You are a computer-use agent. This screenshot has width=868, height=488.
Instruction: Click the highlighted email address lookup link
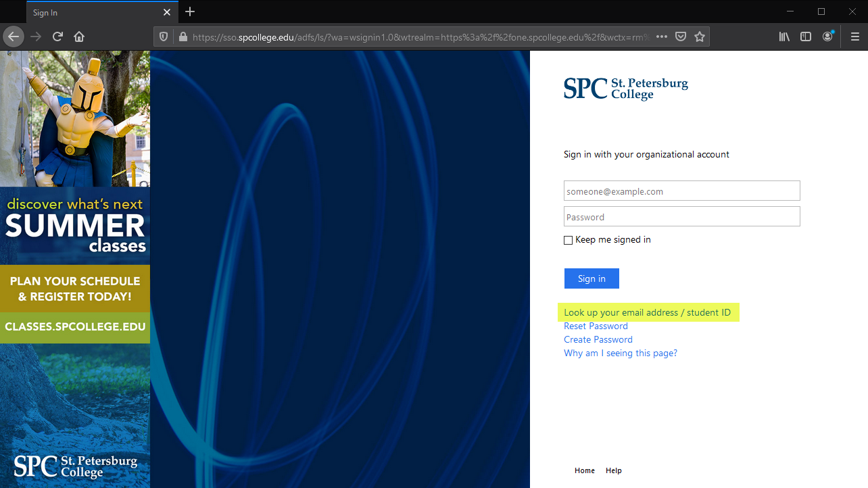pyautogui.click(x=647, y=312)
